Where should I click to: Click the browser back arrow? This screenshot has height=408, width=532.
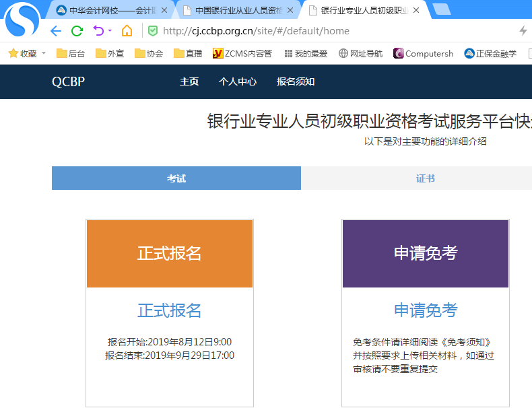pyautogui.click(x=56, y=31)
